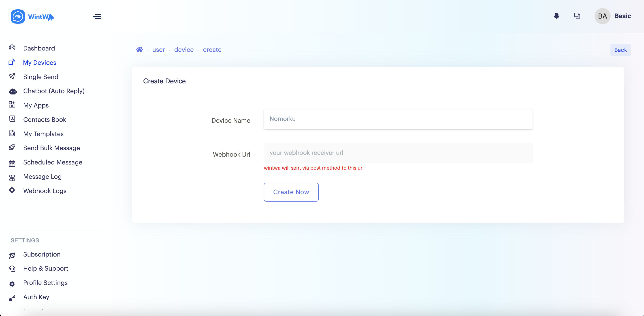This screenshot has width=644, height=316.
Task: Open My Devices in sidebar
Action: pyautogui.click(x=40, y=62)
